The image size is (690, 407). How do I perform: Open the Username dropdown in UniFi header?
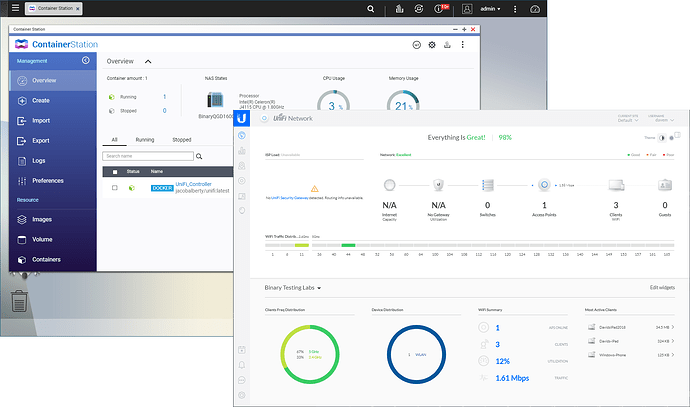[664, 120]
